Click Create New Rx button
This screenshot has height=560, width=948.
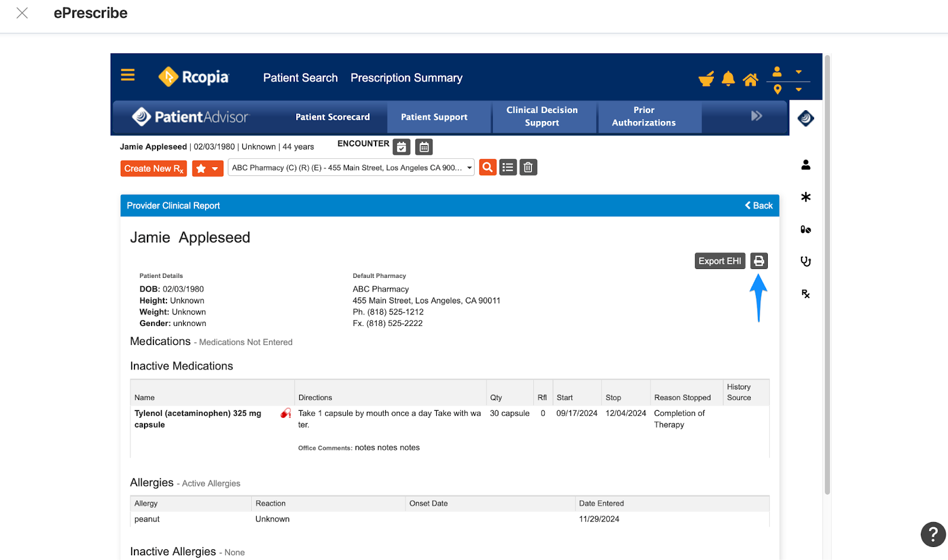coord(153,168)
